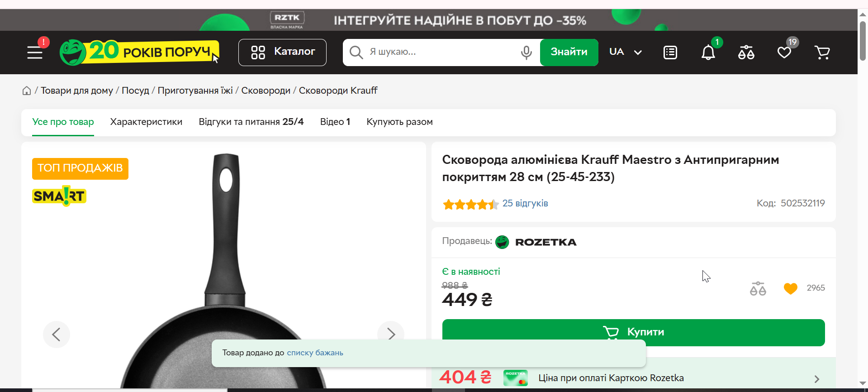Viewport: 868px width, 392px height.
Task: Open the orders list icon in header
Action: click(670, 53)
